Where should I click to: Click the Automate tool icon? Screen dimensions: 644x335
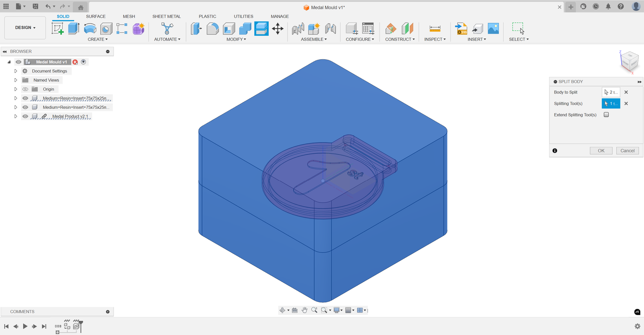(x=167, y=29)
